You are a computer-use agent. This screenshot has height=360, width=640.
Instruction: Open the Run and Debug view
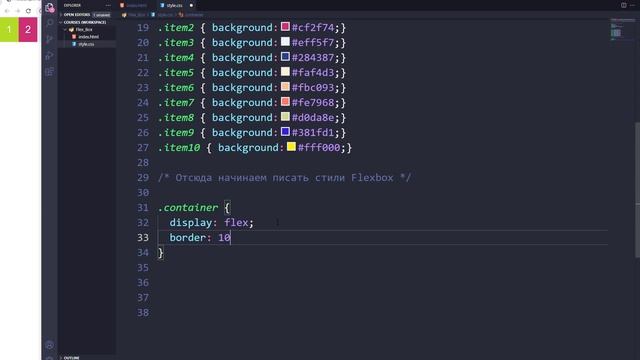click(49, 56)
